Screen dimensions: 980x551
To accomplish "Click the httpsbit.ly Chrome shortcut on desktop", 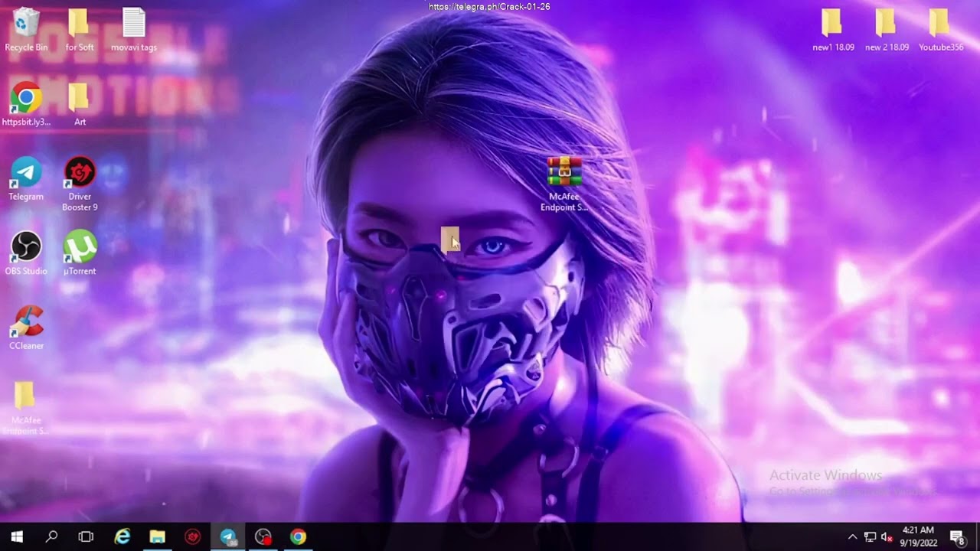I will 26,104.
